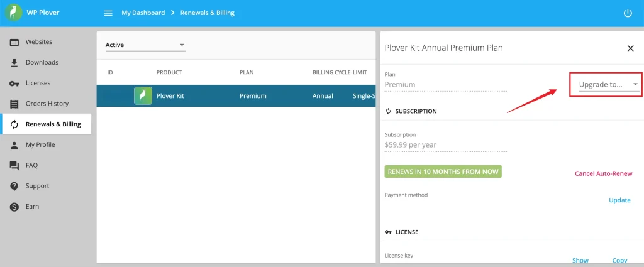Copy the license key
Image resolution: width=644 pixels, height=267 pixels.
(x=619, y=260)
